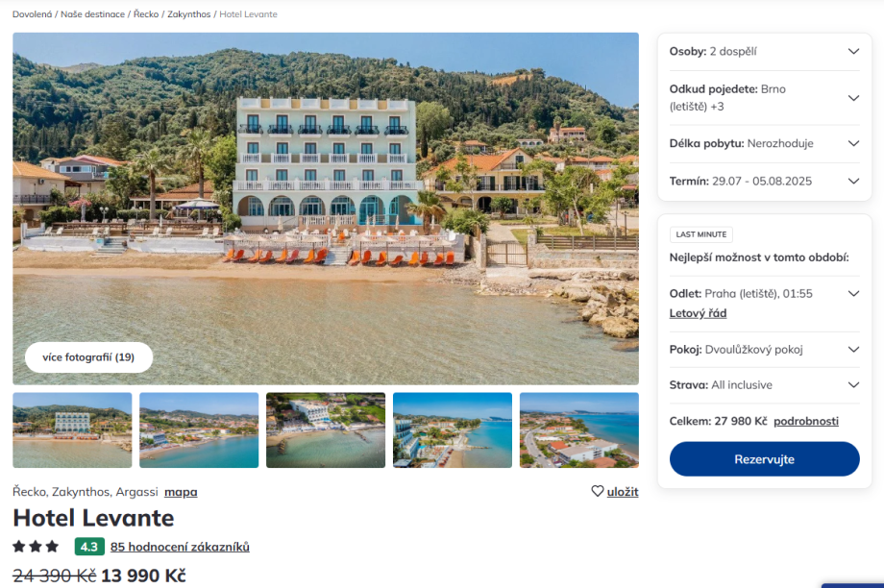
Task: Select the first hotel front thumbnail
Action: point(72,429)
